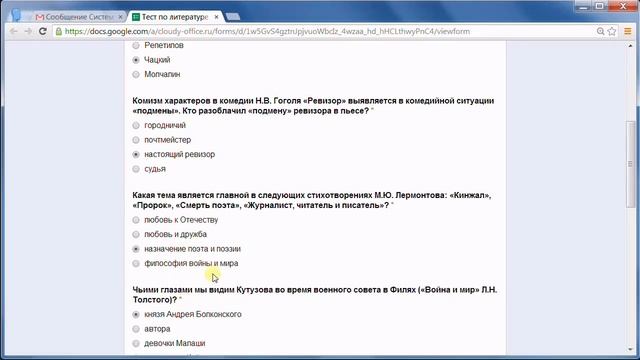Select the "судья" radio option
Image resolution: width=640 pixels, height=360 pixels.
pyautogui.click(x=136, y=169)
